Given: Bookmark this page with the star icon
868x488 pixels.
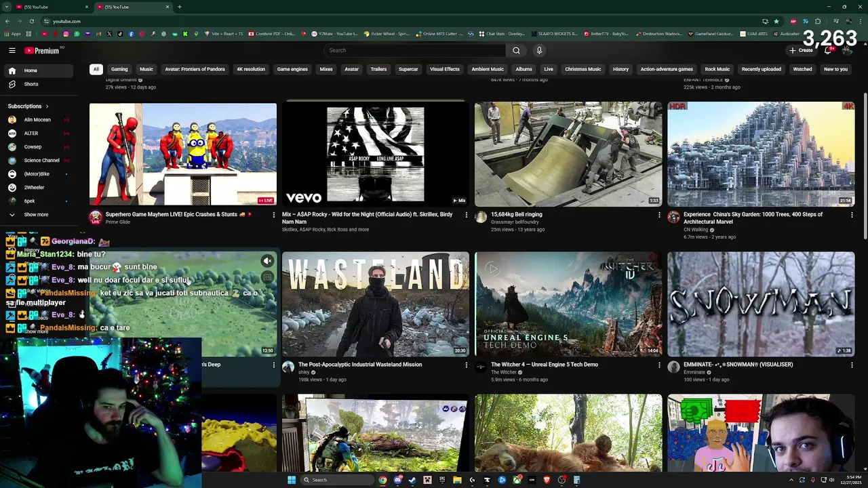Looking at the screenshot, I should tap(776, 21).
